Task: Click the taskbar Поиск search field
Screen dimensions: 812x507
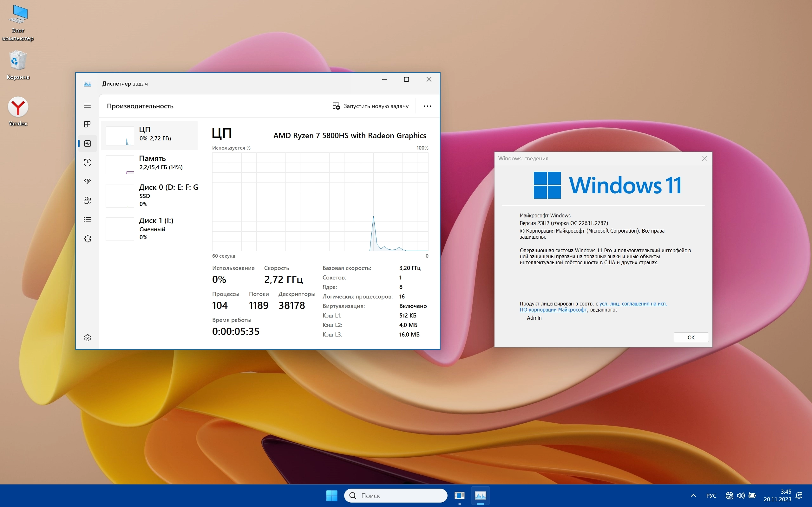Action: (x=396, y=496)
